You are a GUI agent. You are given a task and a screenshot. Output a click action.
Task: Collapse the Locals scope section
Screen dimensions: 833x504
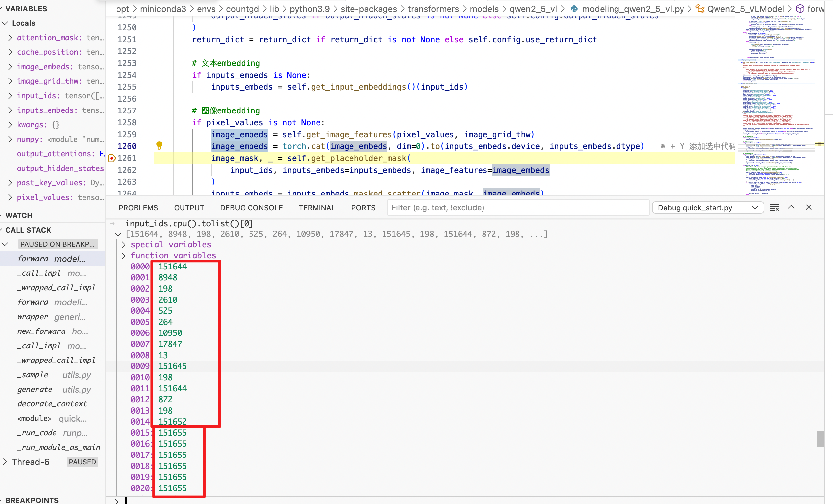[x=5, y=23]
